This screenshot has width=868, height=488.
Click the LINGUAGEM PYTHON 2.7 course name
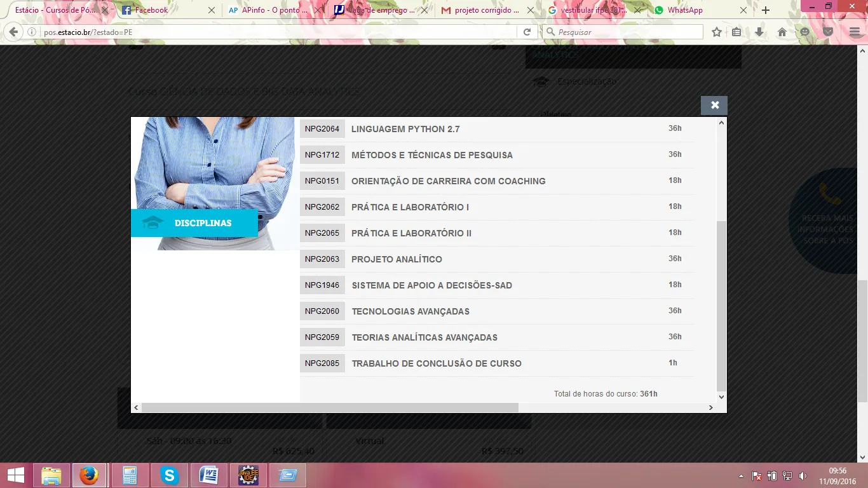pyautogui.click(x=405, y=129)
